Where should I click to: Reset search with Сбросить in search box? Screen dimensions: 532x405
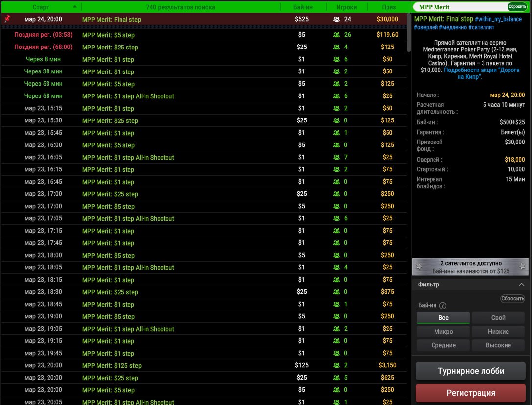[x=517, y=7]
